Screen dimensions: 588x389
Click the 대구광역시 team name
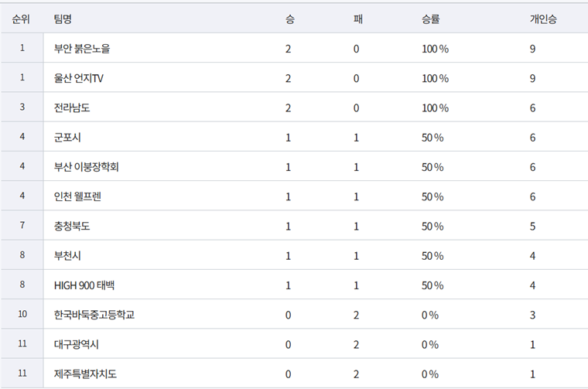click(77, 345)
